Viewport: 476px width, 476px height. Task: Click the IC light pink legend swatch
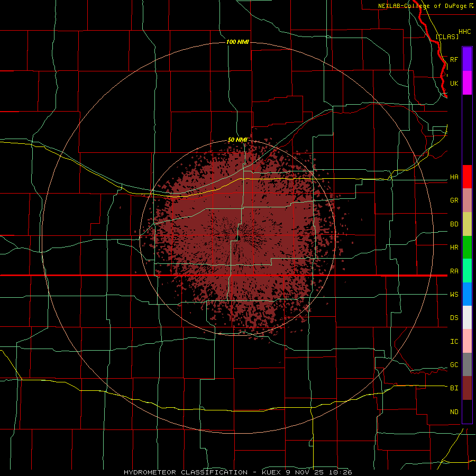(467, 341)
